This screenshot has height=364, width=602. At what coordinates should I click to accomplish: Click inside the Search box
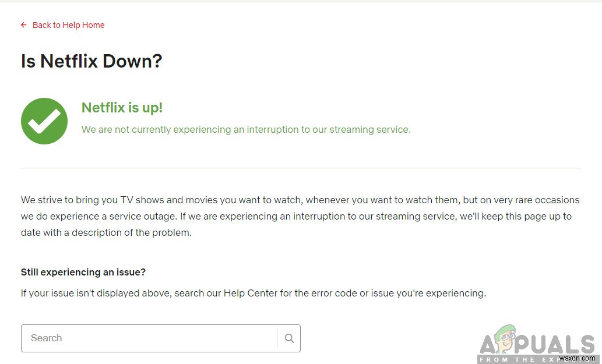146,338
